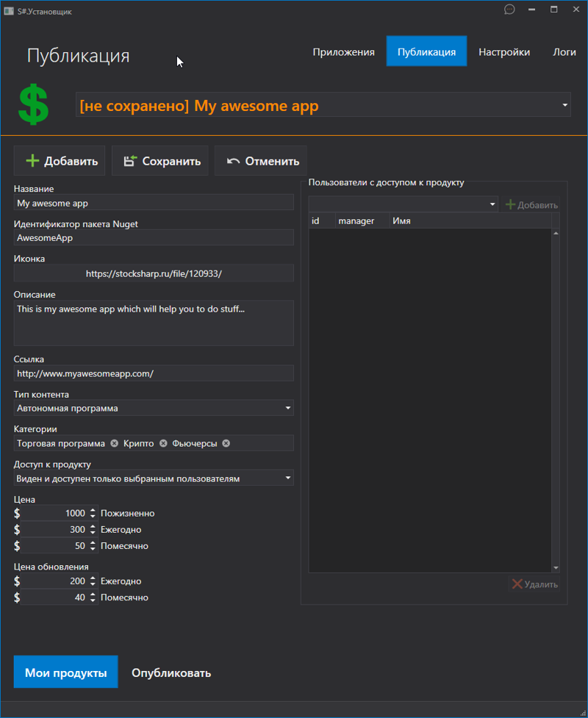The image size is (588, 718).
Task: Open the Доступ к продукту dropdown
Action: 288,478
